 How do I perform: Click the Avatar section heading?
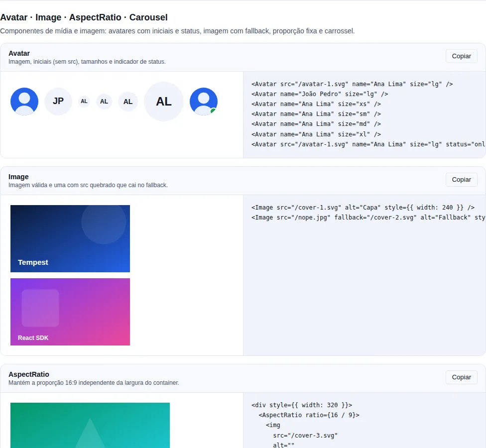19,53
